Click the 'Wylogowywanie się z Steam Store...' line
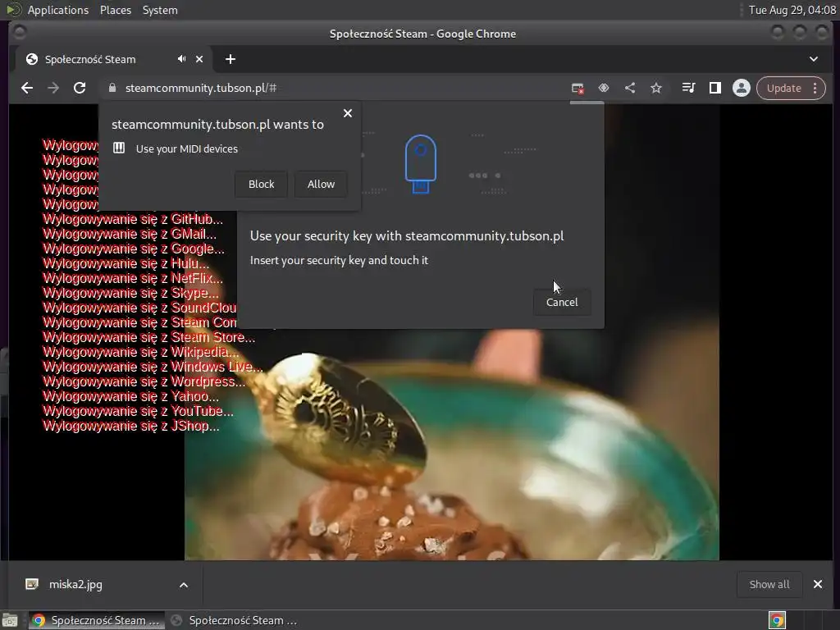The height and width of the screenshot is (630, 840). click(x=149, y=337)
